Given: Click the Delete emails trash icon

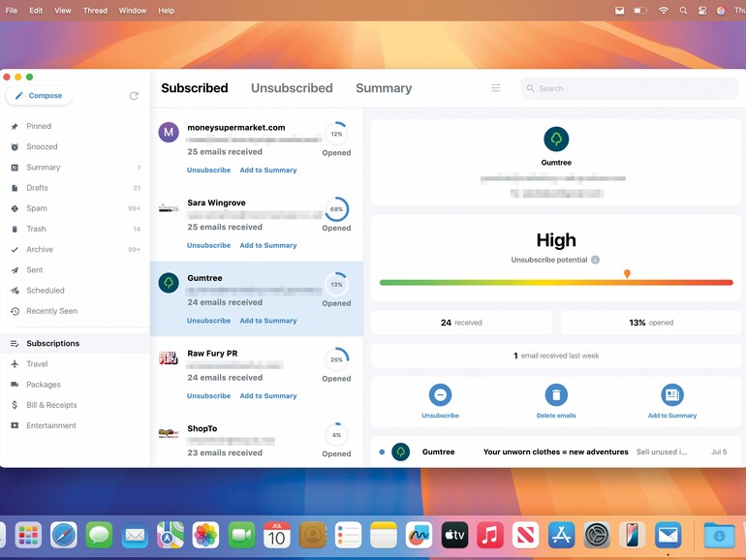Looking at the screenshot, I should pos(556,394).
